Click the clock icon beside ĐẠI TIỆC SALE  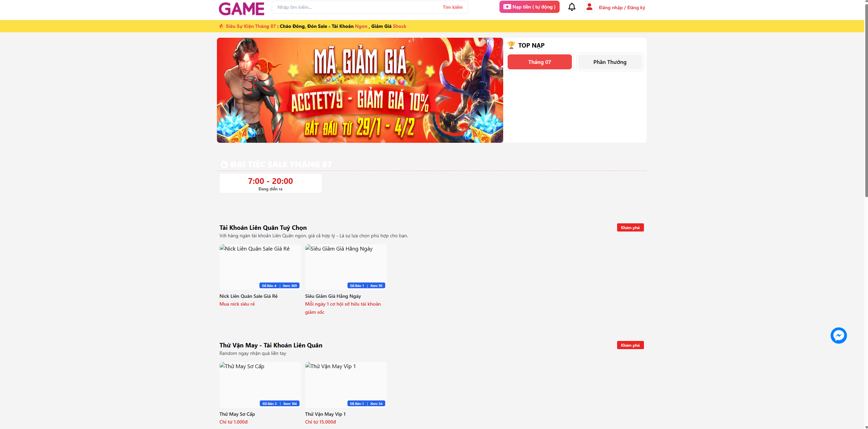(x=224, y=164)
